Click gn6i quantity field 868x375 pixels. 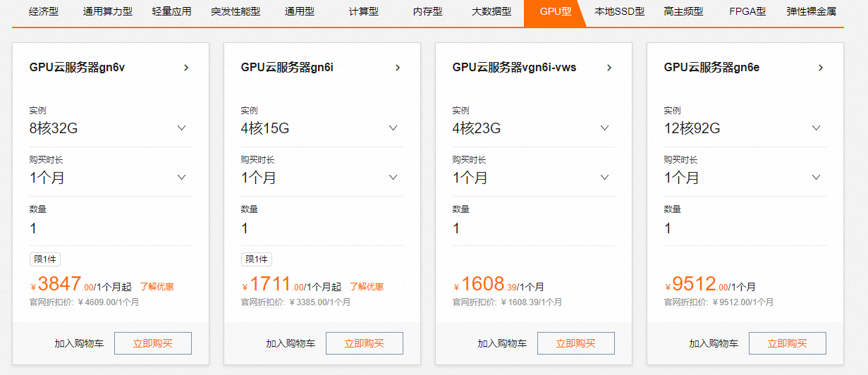[322, 228]
